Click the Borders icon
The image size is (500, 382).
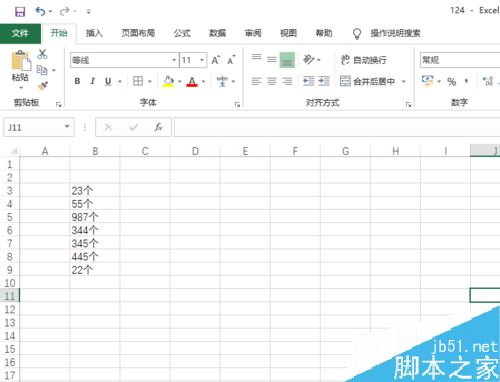pyautogui.click(x=138, y=81)
